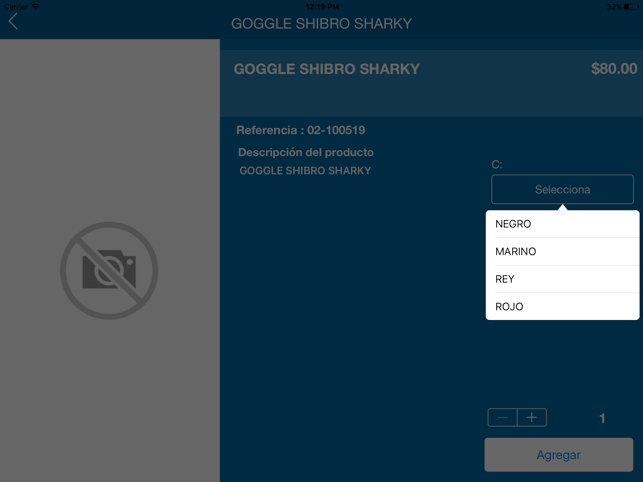
Task: Tap the Agregar button
Action: (x=559, y=455)
